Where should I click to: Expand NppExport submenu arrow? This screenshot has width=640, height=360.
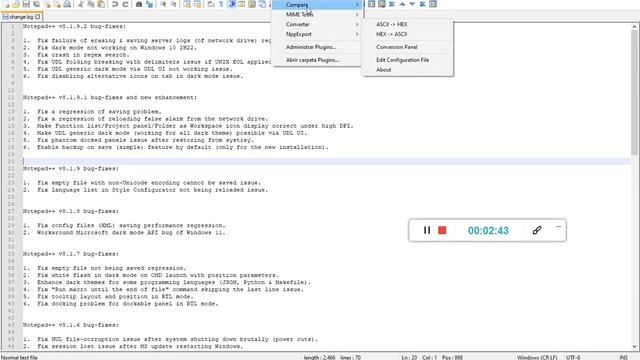point(357,34)
